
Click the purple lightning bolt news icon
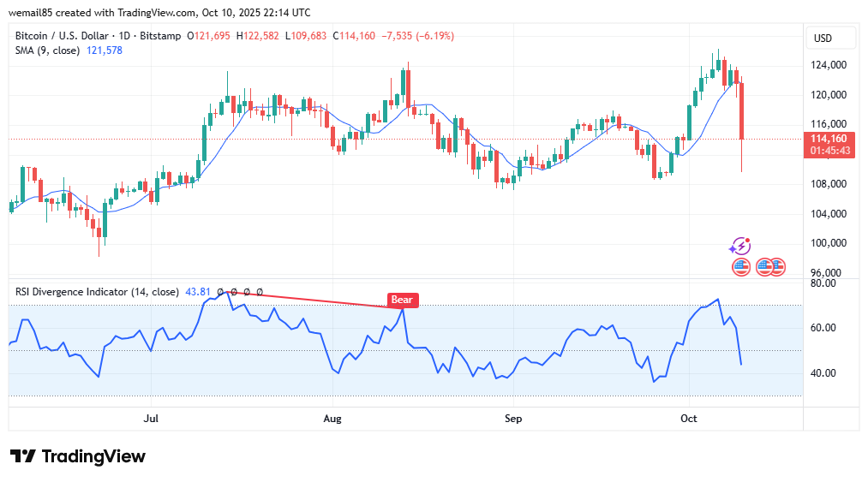[x=739, y=247]
